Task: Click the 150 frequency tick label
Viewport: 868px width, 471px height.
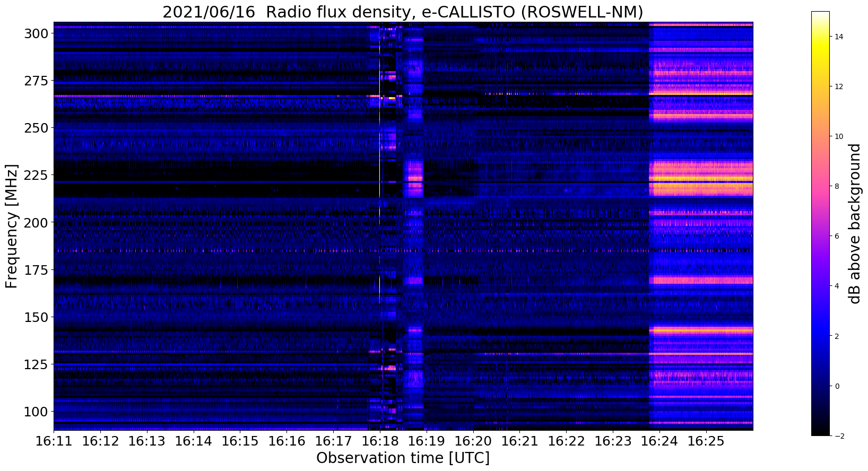Action: pos(36,317)
